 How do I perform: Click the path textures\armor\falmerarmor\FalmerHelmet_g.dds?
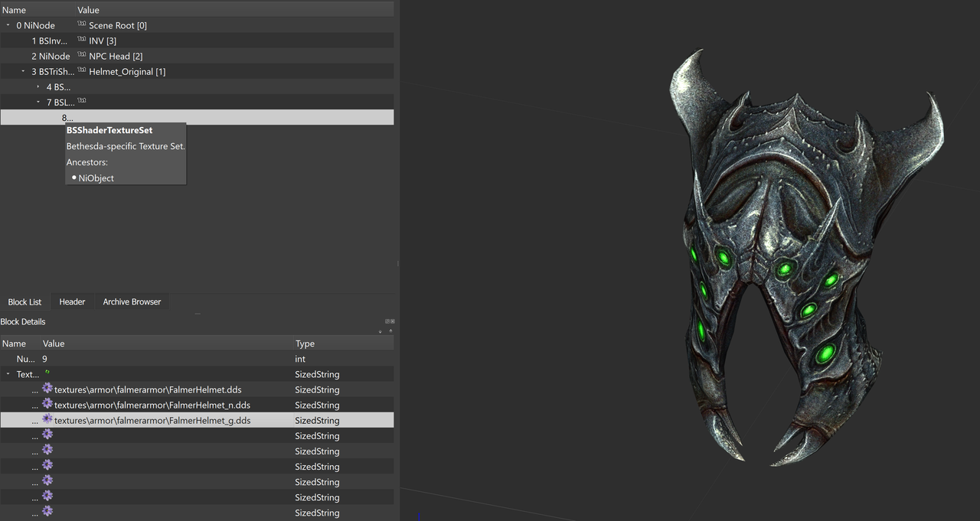pyautogui.click(x=152, y=420)
